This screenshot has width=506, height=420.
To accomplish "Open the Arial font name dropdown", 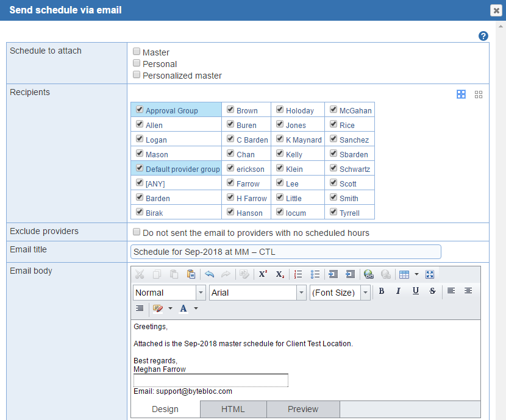I will (301, 293).
